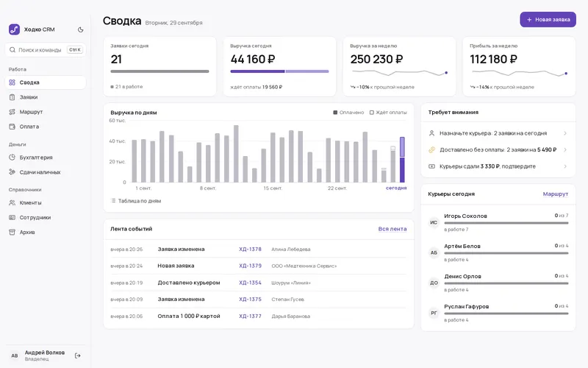Image resolution: width=588 pixels, height=368 pixels.
Task: Click the АВ user avatar
Action: [14, 355]
